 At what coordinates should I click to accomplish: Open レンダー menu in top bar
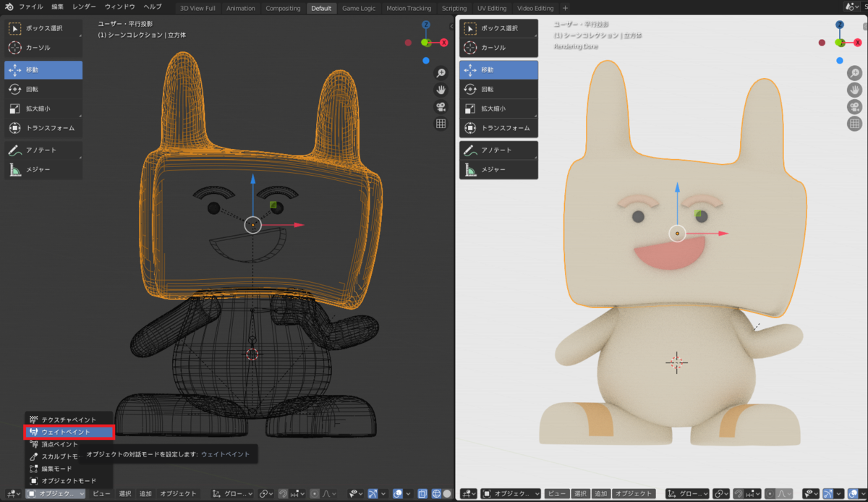pos(84,7)
